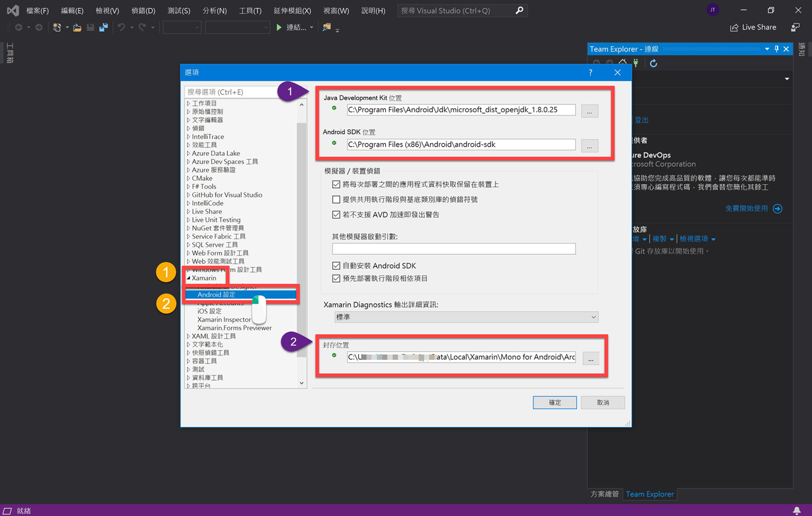Toggle pre-deploy runtime dependencies checkbox

[x=336, y=279]
